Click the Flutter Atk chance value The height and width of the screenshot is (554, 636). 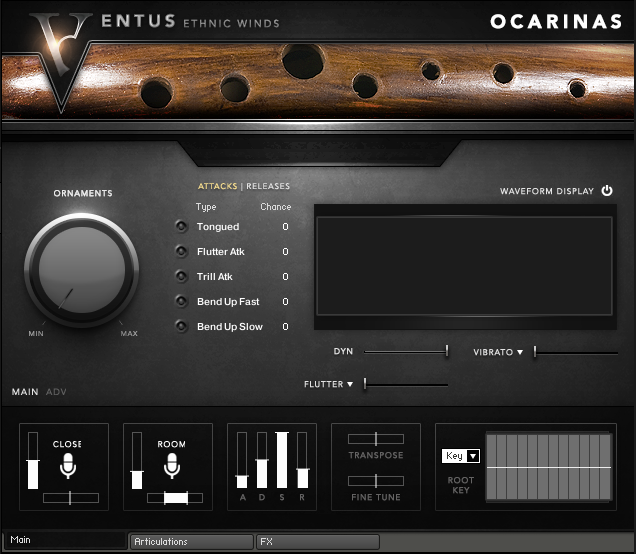286,251
